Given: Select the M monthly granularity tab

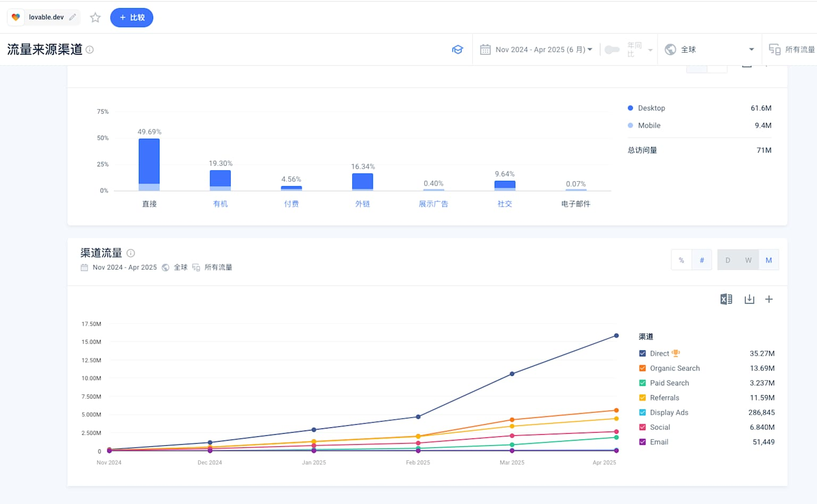Looking at the screenshot, I should pos(769,260).
